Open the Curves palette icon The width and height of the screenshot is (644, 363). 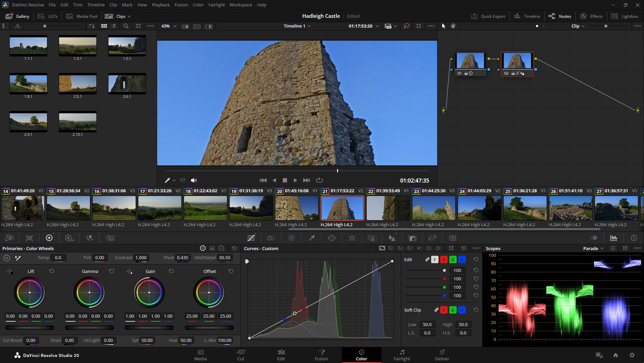(x=251, y=238)
